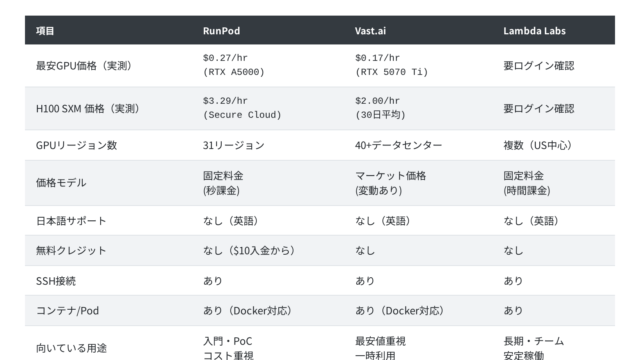Viewport: 640px width, 360px height.
Task: Click the $3.29/hr Secure Cloud cell
Action: coord(242,108)
